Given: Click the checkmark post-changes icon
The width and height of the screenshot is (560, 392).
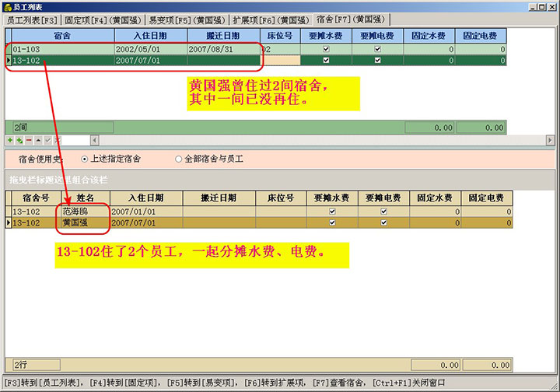Looking at the screenshot, I should click(x=47, y=140).
